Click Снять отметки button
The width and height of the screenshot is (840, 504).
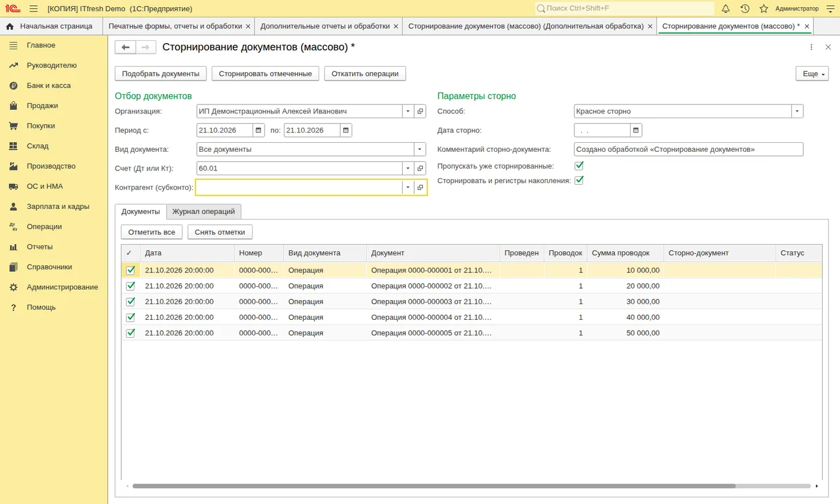(x=220, y=232)
